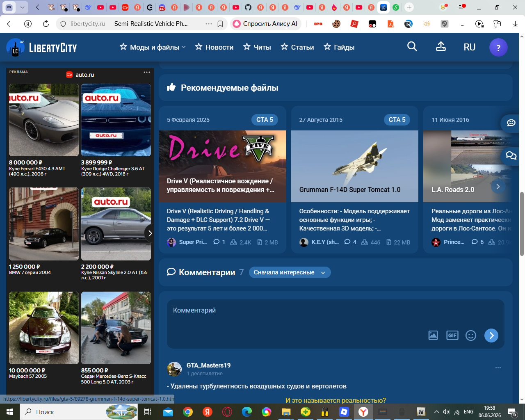Image resolution: width=525 pixels, height=420 pixels.
Task: Click the LibertyCity logo
Action: pos(42,47)
